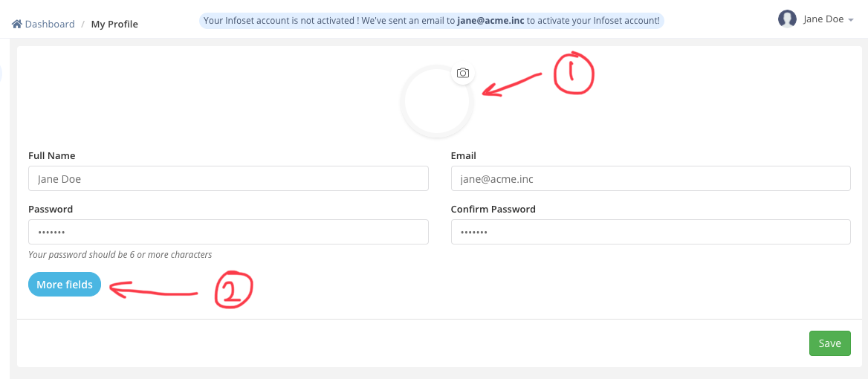Click the empty profile picture circle

pyautogui.click(x=437, y=102)
